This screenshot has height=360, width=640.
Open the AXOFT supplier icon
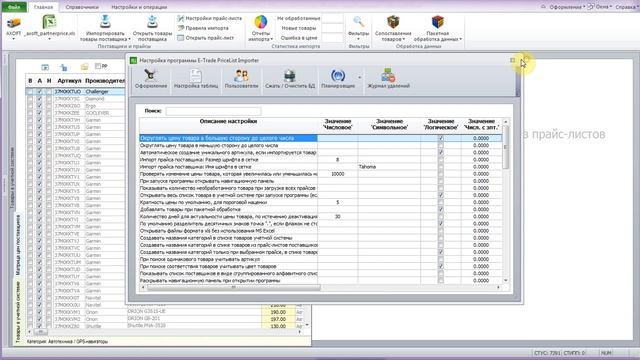pos(13,24)
